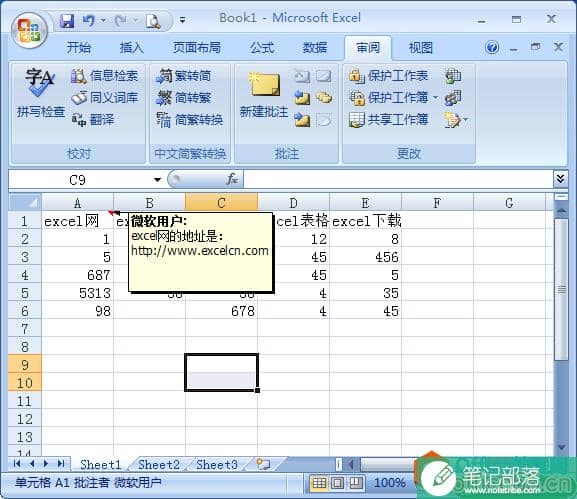
Task: Click previous sheet navigation arrow
Action: [x=32, y=464]
